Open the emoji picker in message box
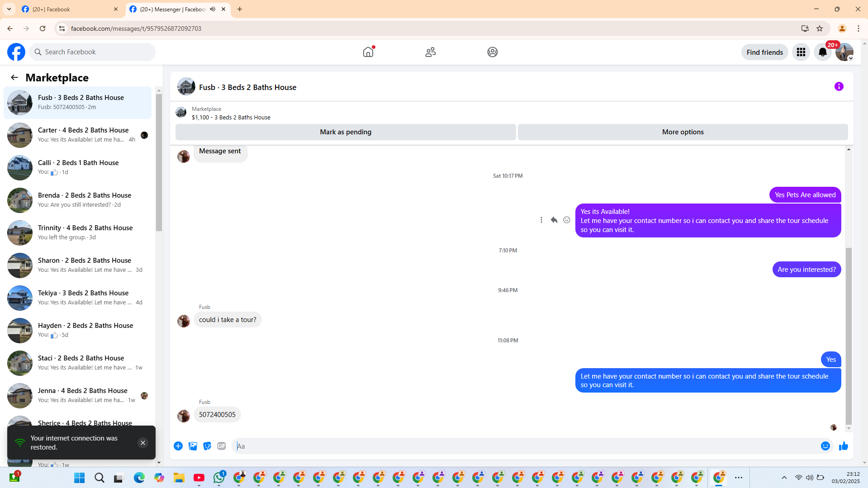 [x=825, y=446]
